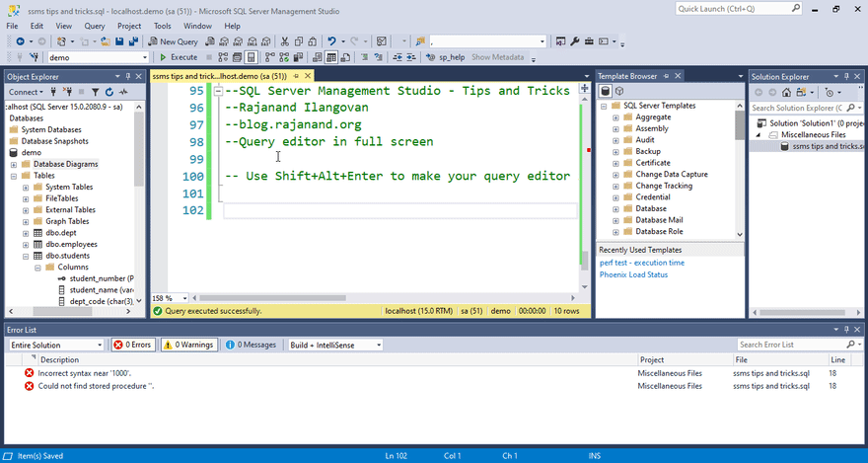Toggle Include Client Statistics

pos(298,57)
